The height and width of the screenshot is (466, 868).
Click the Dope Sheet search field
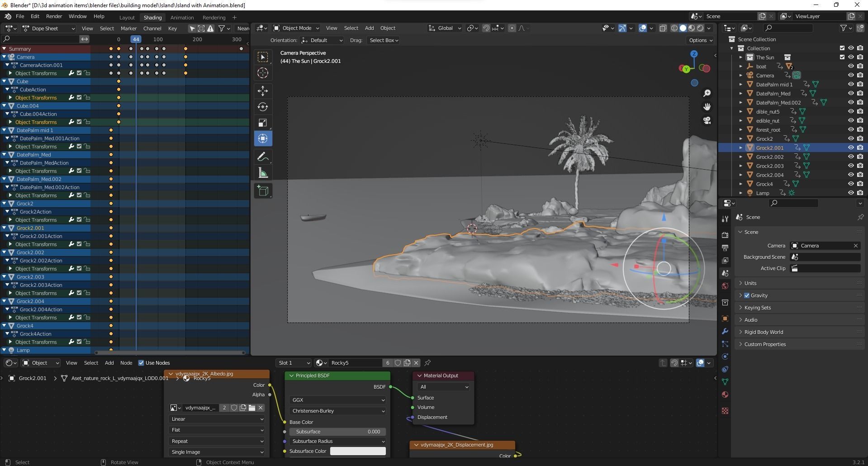40,39
